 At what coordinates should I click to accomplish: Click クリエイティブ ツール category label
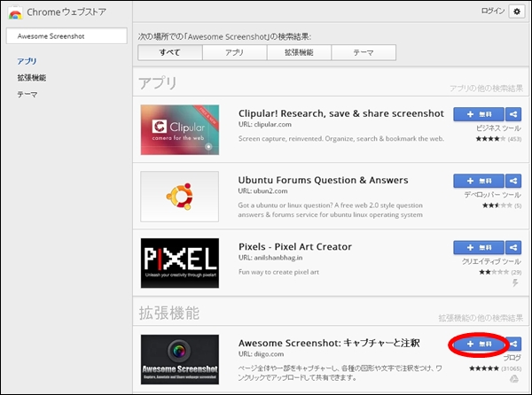(491, 261)
